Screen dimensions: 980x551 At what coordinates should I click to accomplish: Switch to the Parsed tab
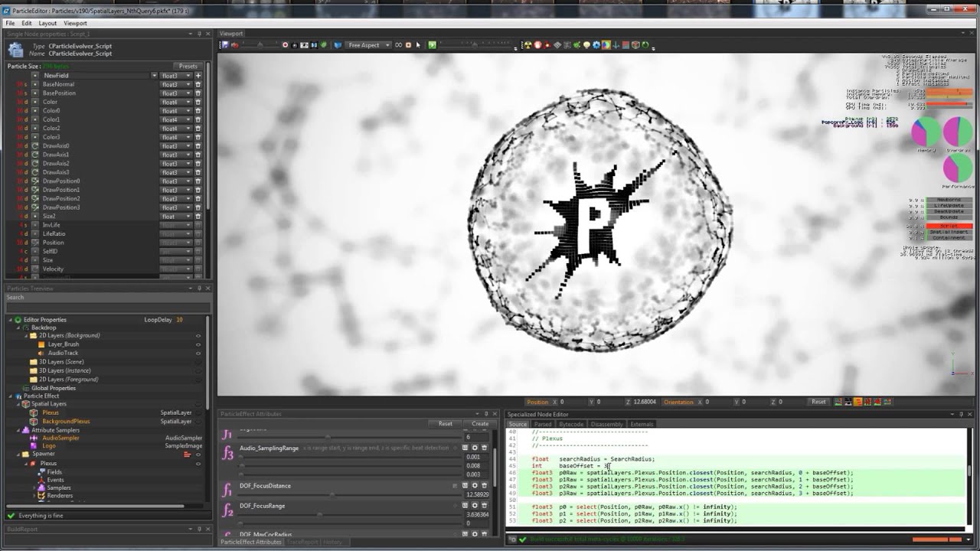click(543, 424)
